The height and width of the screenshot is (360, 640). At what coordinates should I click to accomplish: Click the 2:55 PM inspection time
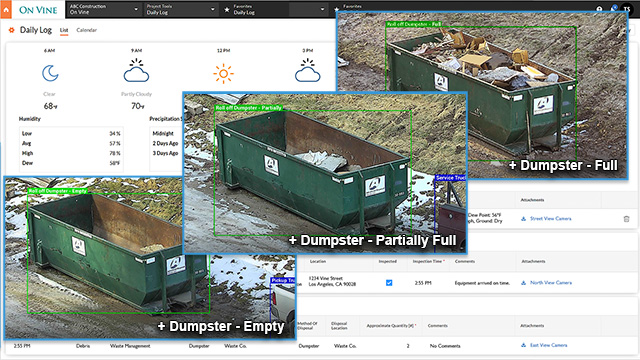[423, 283]
